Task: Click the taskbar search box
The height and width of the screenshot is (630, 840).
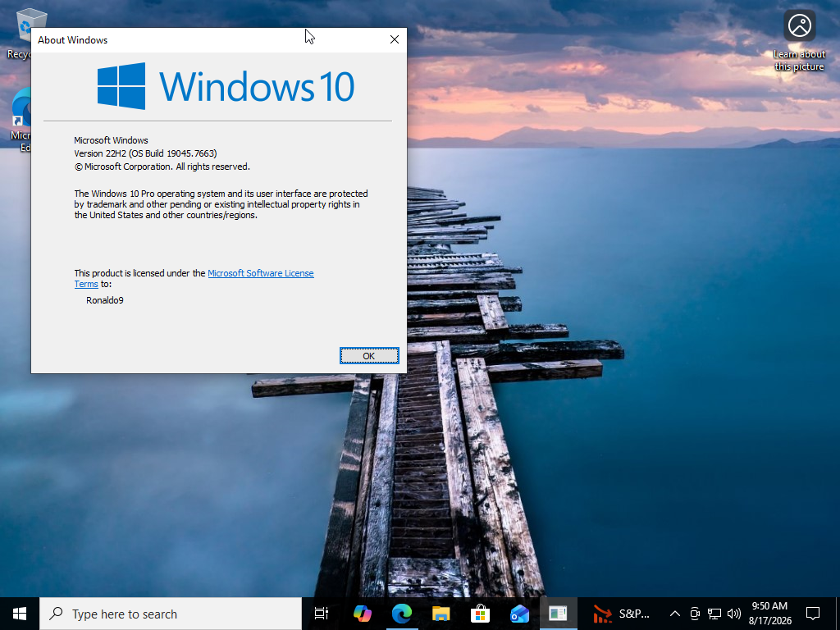Action: point(171,614)
